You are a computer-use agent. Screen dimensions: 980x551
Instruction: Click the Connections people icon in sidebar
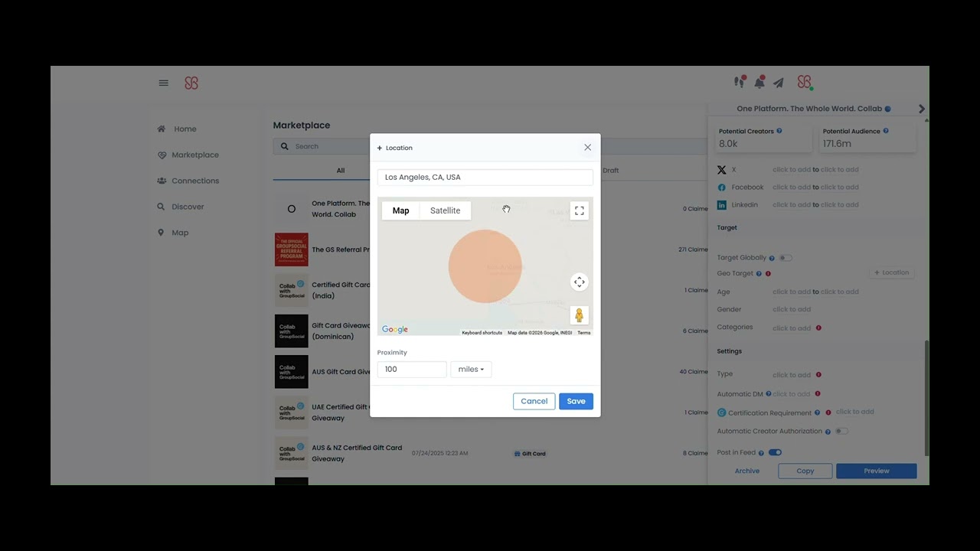pos(162,181)
